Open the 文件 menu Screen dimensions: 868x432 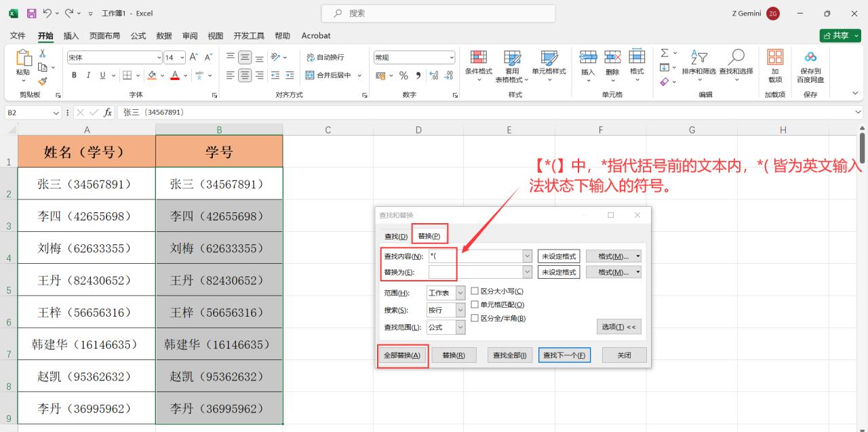18,35
